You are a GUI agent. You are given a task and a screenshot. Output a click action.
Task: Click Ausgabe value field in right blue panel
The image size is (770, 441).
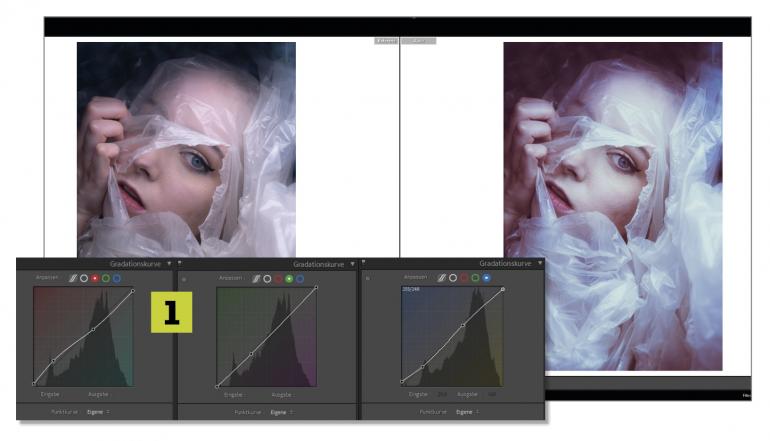pos(492,394)
